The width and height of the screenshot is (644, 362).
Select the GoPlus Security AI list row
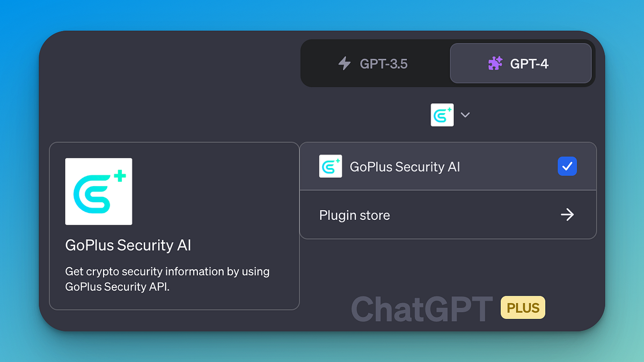448,166
